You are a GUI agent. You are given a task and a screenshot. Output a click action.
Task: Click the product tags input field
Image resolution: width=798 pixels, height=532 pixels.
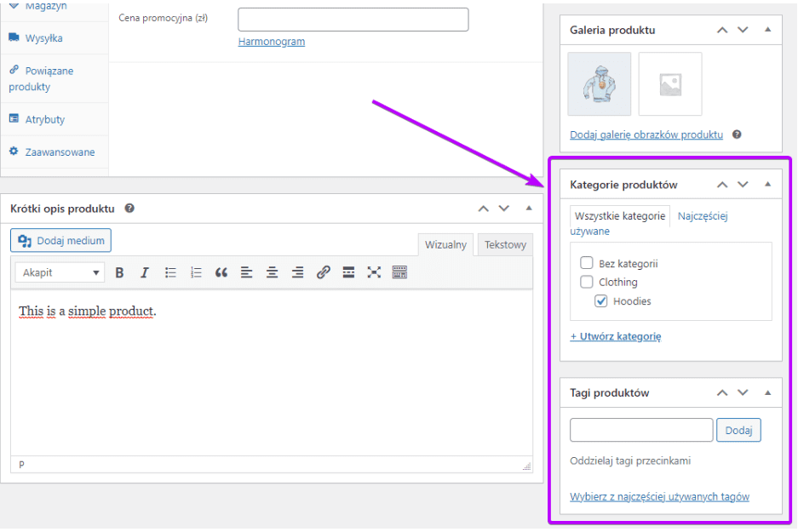(x=640, y=431)
